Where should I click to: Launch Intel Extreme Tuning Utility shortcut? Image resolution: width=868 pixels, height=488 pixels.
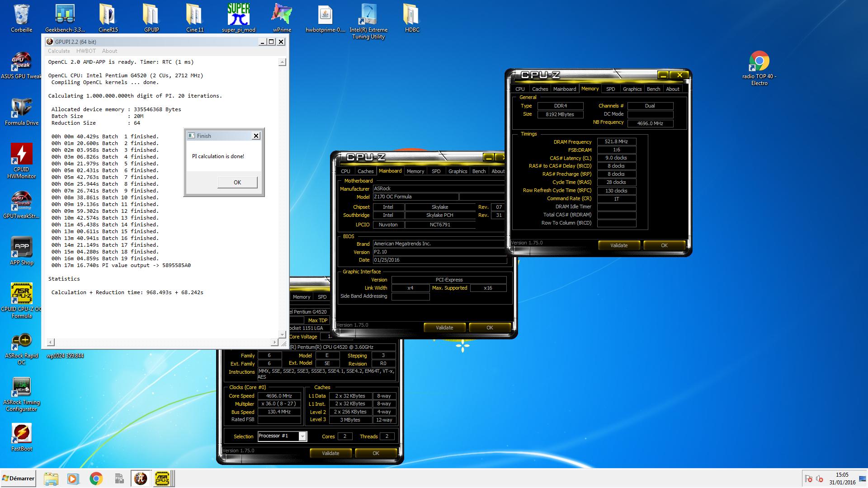(368, 21)
